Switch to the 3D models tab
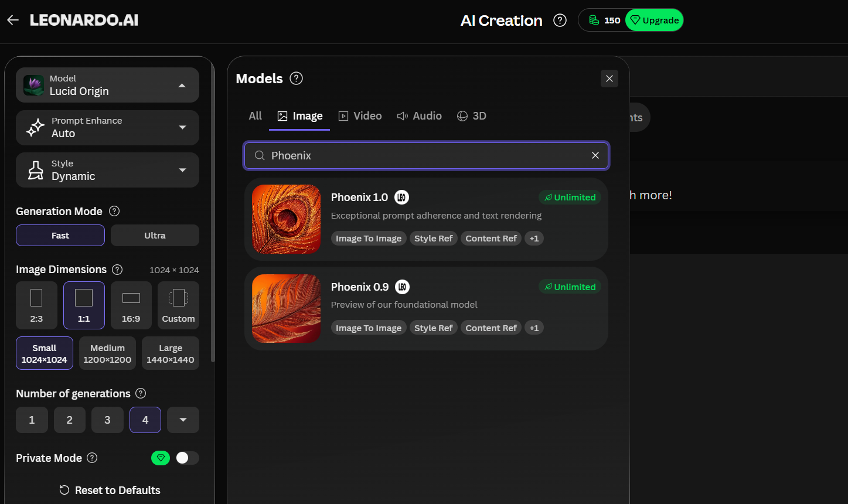 pyautogui.click(x=472, y=116)
